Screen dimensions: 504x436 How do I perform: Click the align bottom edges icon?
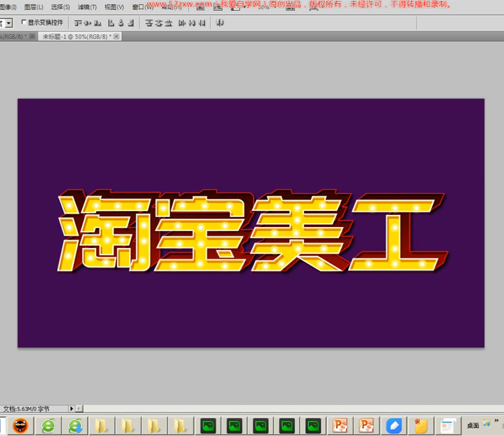(x=97, y=23)
